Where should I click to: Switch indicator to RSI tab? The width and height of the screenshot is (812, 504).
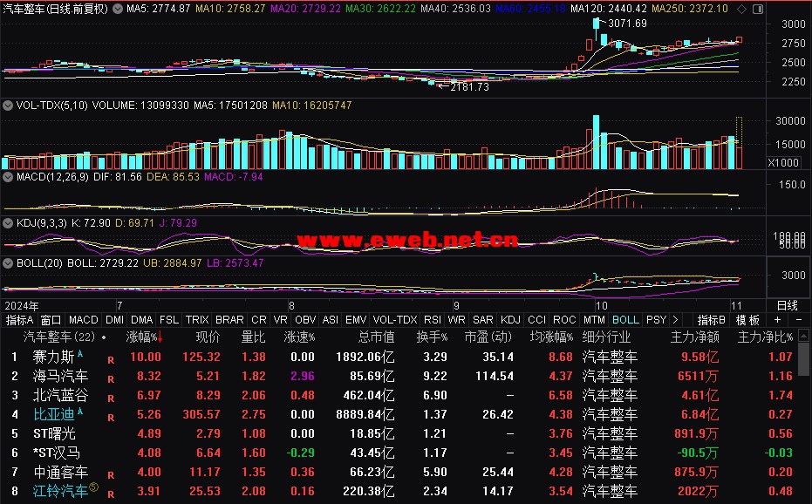pyautogui.click(x=433, y=320)
